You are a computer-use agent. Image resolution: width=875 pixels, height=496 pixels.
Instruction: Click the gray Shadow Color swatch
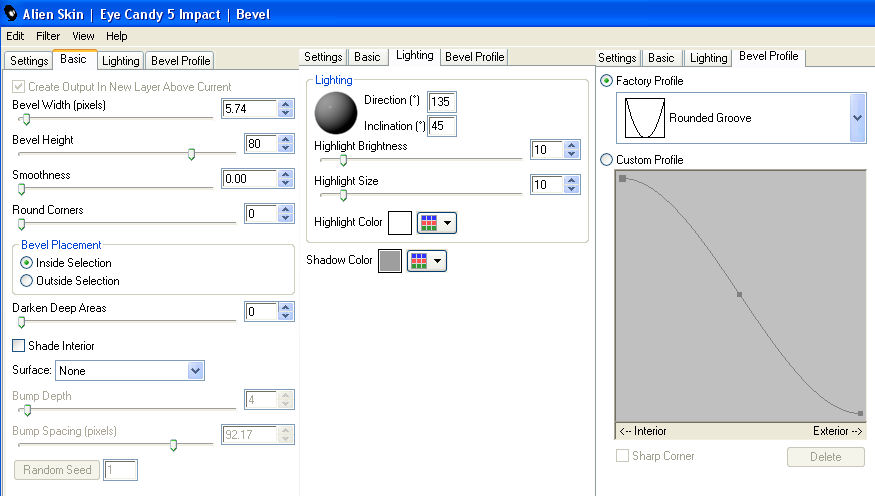(x=390, y=261)
